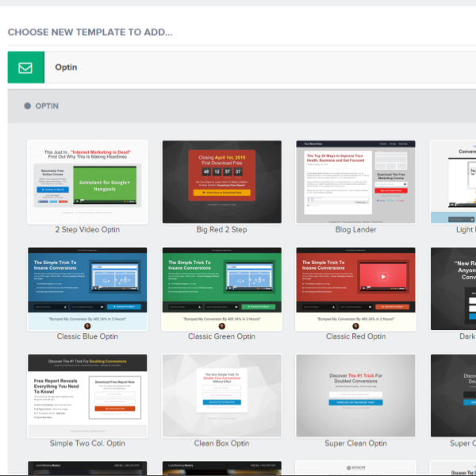Choose the Classic Green Optin thumbnail
This screenshot has height=476, width=476.
222,289
